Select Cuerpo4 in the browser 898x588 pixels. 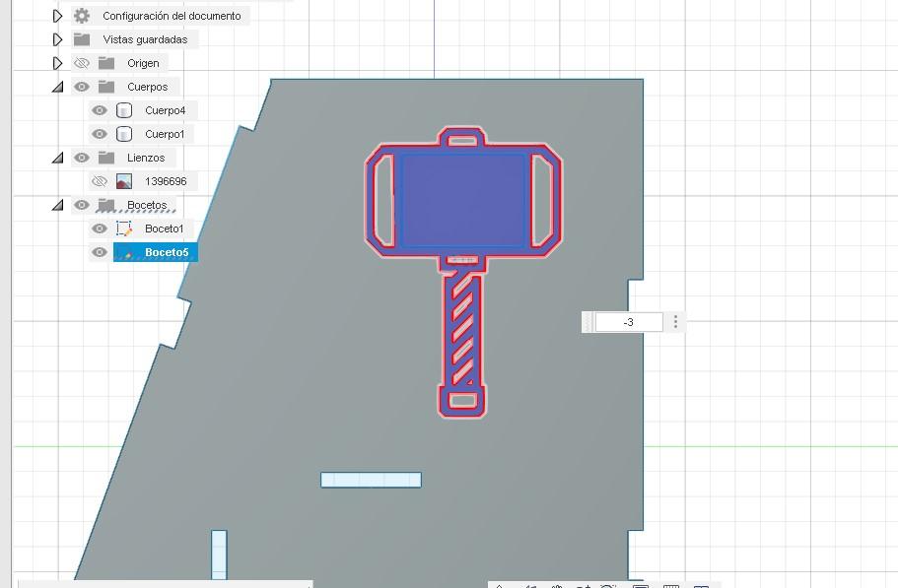point(165,110)
